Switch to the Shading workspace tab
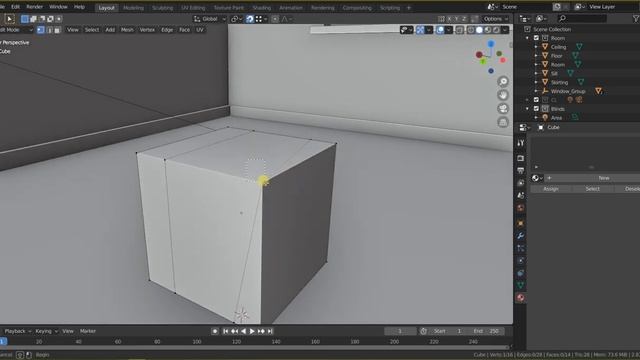Viewport: 640px width, 360px height. [x=261, y=8]
